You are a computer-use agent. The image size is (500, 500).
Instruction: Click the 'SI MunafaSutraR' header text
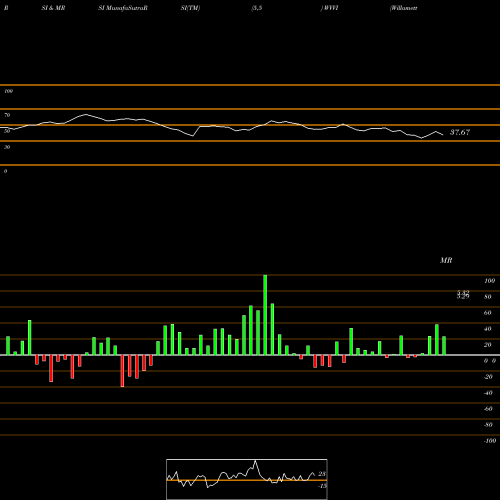point(123,8)
